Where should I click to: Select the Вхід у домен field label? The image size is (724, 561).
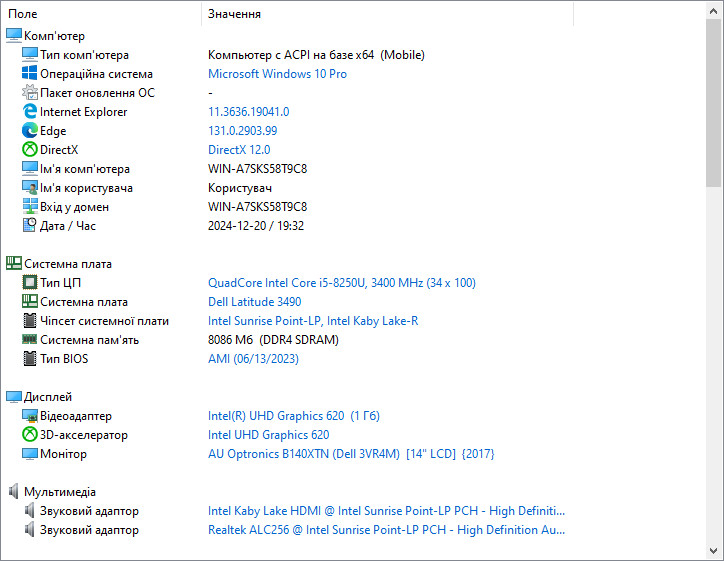pyautogui.click(x=74, y=207)
